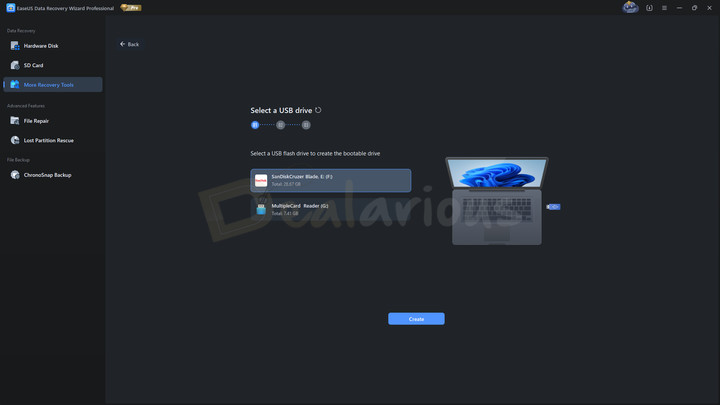Click the More Recovery Tools icon

pos(15,84)
